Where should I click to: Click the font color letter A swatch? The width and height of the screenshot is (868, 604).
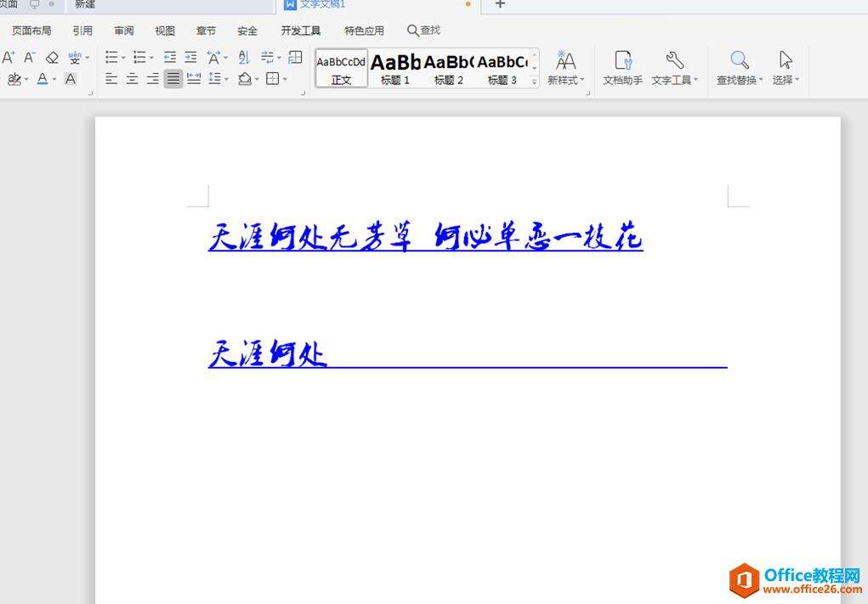[42, 79]
